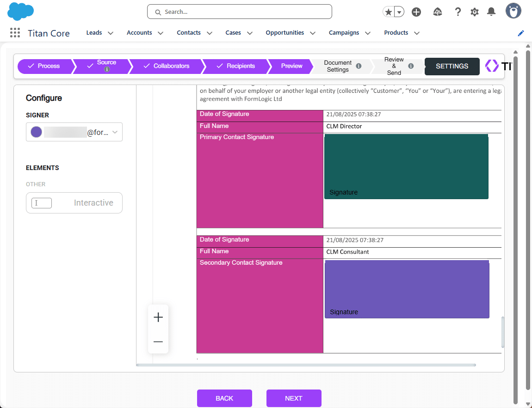Select the Interactive element under OTHER
The height and width of the screenshot is (408, 532).
[x=74, y=202]
